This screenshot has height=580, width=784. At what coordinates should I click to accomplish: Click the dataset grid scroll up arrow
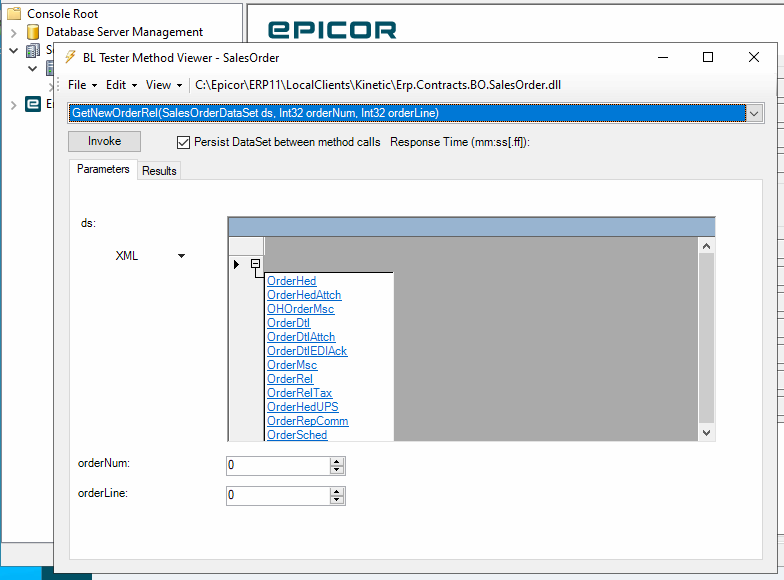point(706,246)
